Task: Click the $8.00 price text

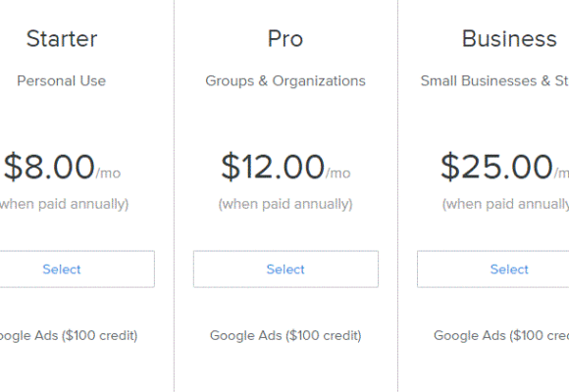Action: pyautogui.click(x=49, y=167)
